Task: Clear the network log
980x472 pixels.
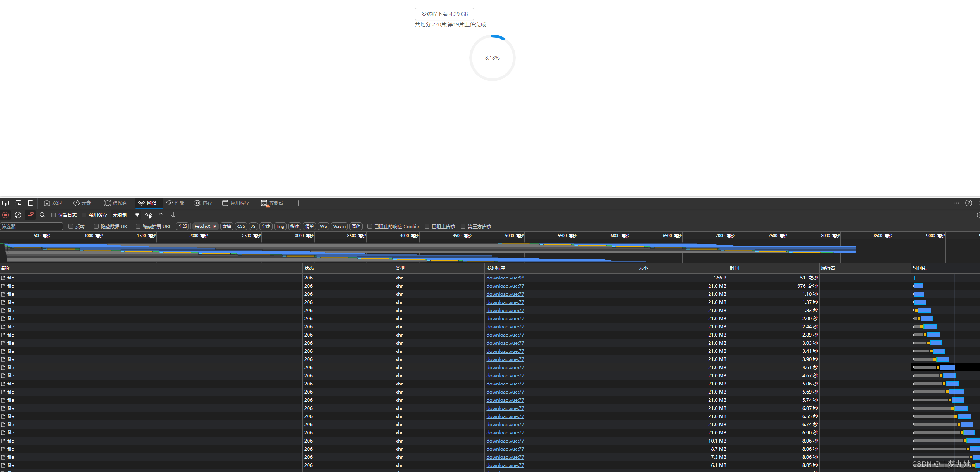Action: (18, 215)
